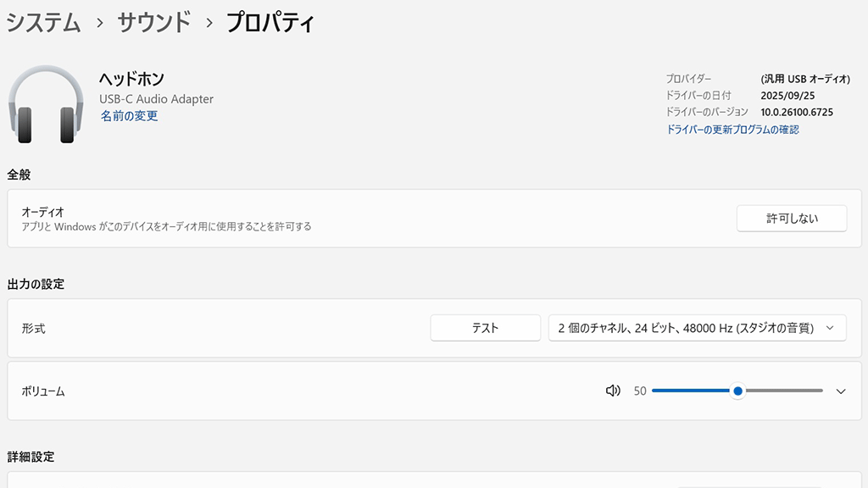Image resolution: width=868 pixels, height=488 pixels.
Task: Rename device using 名前の変更 link
Action: (129, 116)
